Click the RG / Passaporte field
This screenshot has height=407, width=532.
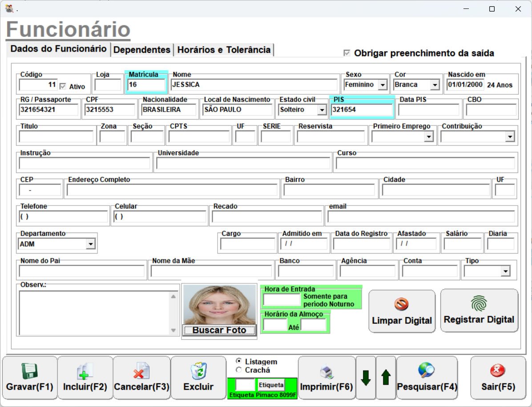pos(48,109)
